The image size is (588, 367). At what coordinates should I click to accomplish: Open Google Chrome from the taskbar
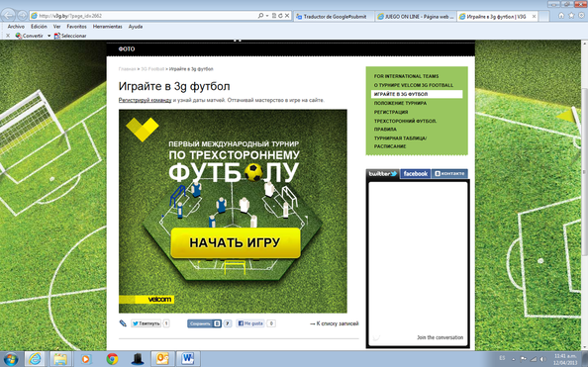[112, 359]
